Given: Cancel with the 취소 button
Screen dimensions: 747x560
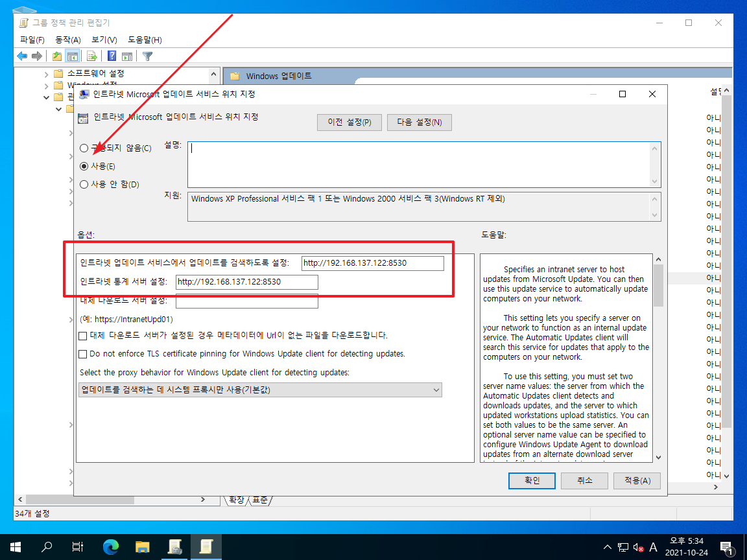Looking at the screenshot, I should point(584,480).
